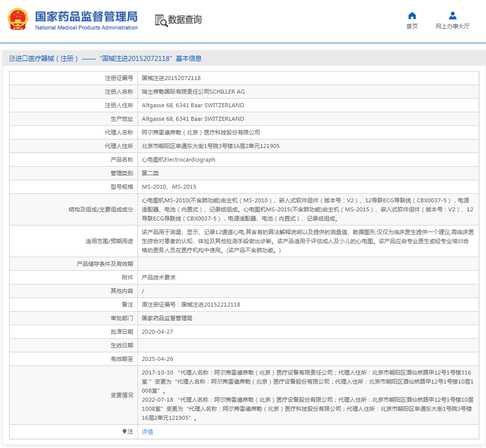The width and height of the screenshot is (486, 448).
Task: Select the registrant name SCHILLER AG cell
Action: (193, 92)
